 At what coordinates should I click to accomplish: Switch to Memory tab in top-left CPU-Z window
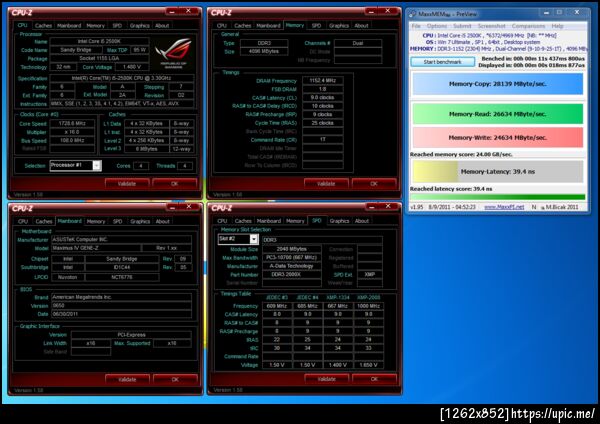pyautogui.click(x=95, y=26)
